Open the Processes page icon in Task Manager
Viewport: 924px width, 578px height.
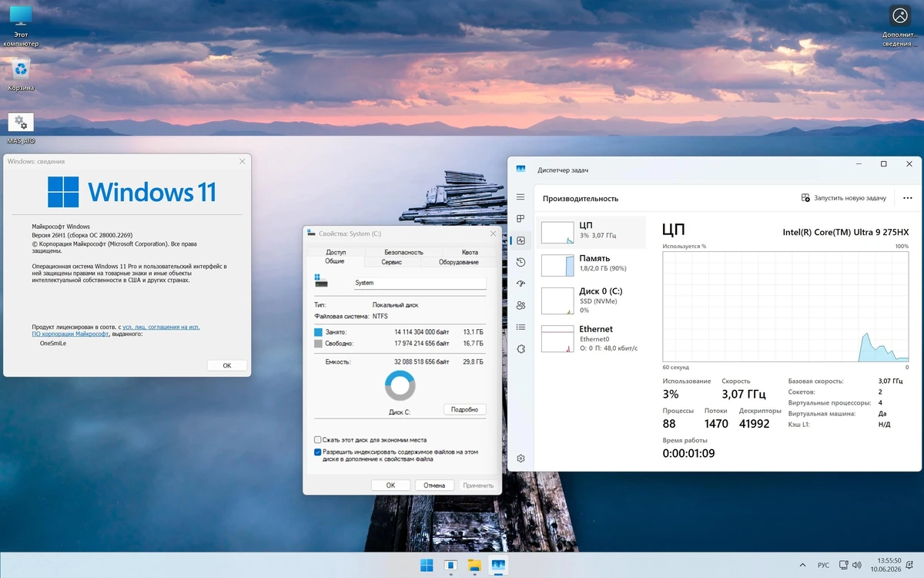[x=521, y=219]
